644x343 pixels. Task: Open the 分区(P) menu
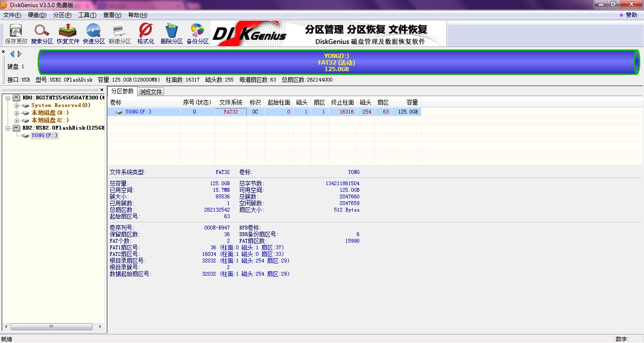pyautogui.click(x=63, y=15)
